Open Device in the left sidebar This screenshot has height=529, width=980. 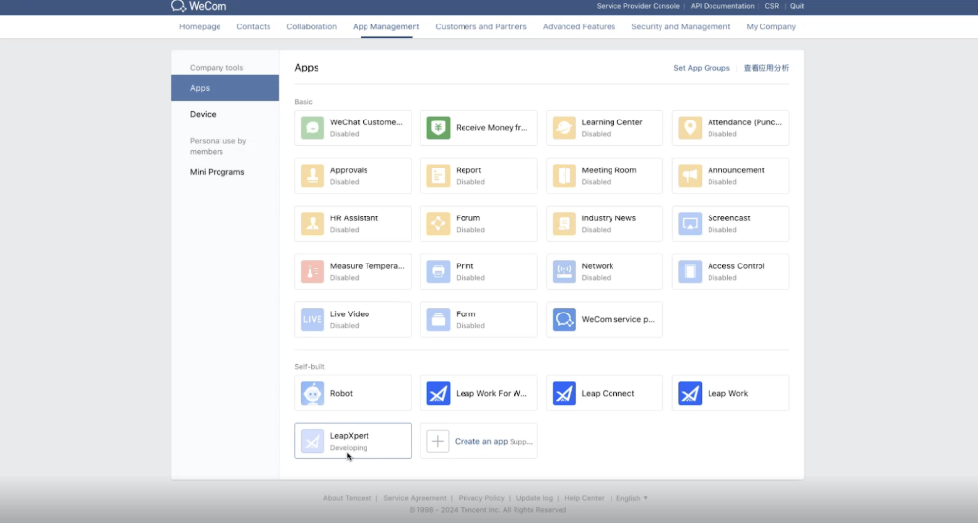(x=203, y=114)
